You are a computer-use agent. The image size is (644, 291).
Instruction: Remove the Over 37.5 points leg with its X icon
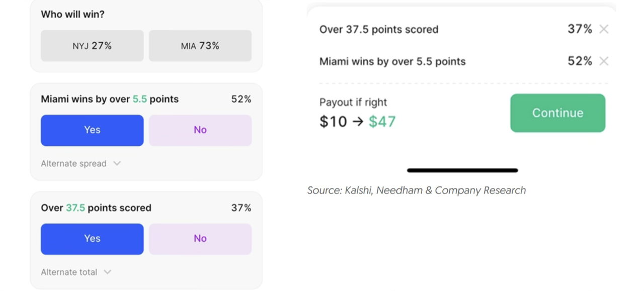pos(604,29)
